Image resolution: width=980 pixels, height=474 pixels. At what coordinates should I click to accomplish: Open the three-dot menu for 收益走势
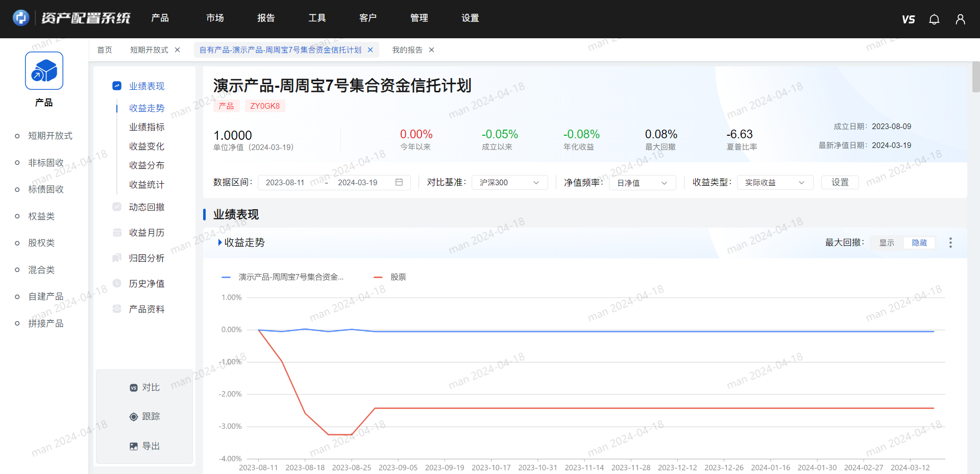pyautogui.click(x=950, y=242)
